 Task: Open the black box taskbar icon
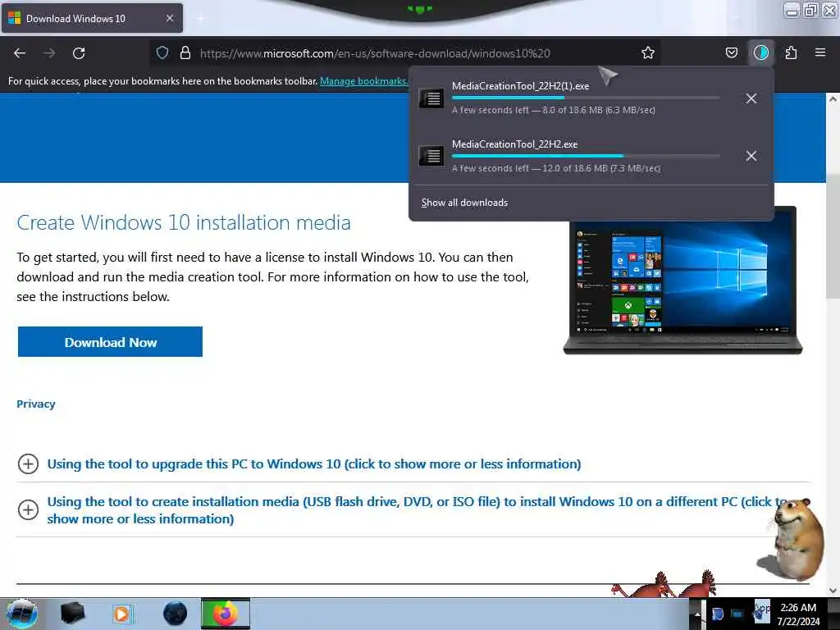[x=72, y=614]
